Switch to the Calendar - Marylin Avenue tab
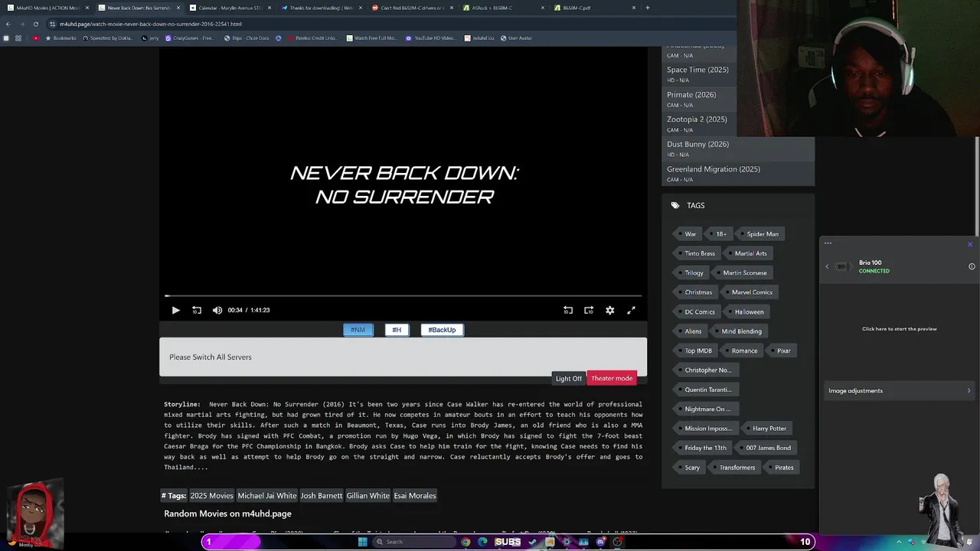The image size is (980, 551). [230, 8]
